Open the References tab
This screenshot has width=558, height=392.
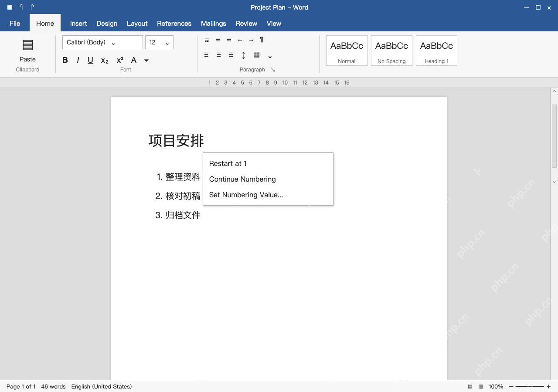coord(174,24)
